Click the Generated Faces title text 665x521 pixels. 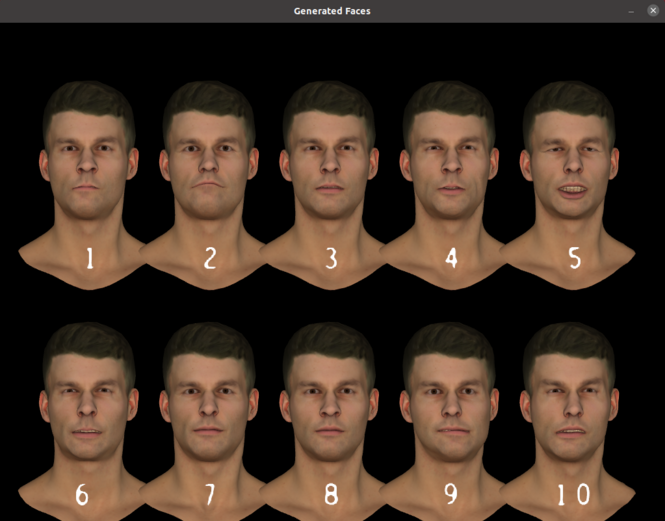(332, 11)
